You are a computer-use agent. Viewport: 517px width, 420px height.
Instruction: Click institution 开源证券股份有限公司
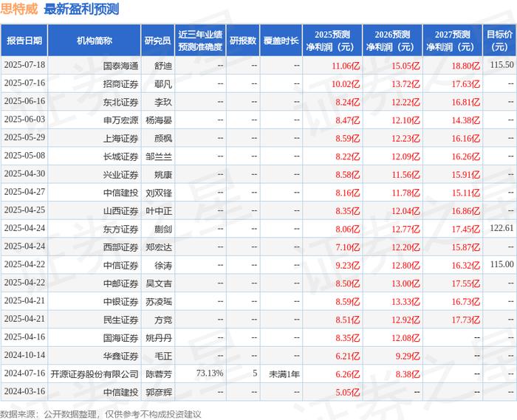click(95, 374)
